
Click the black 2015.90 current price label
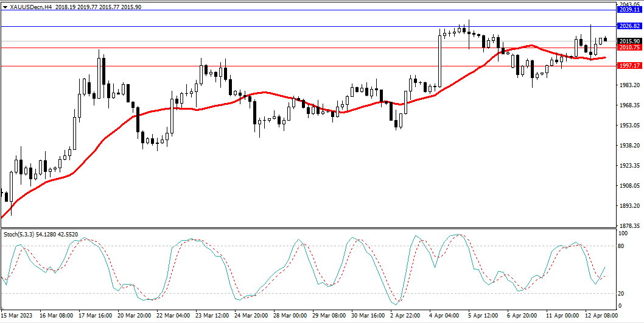click(x=629, y=41)
